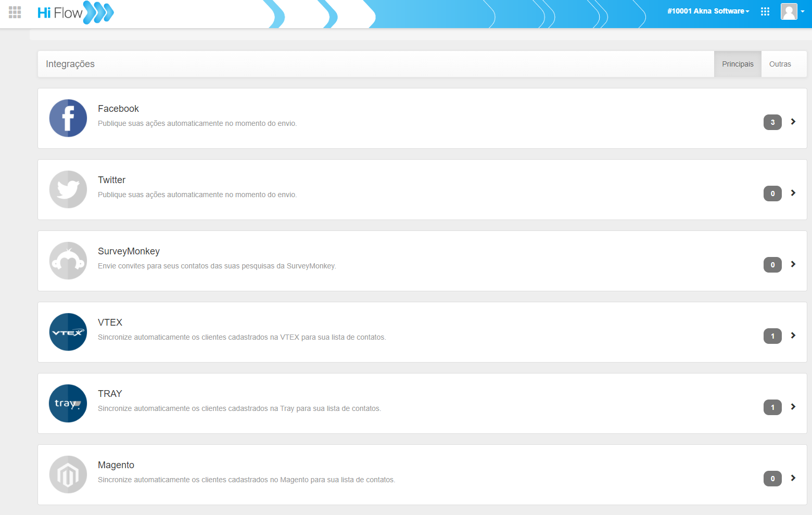812x515 pixels.
Task: Click the SurveyMonkey count badge showing 0
Action: [772, 265]
